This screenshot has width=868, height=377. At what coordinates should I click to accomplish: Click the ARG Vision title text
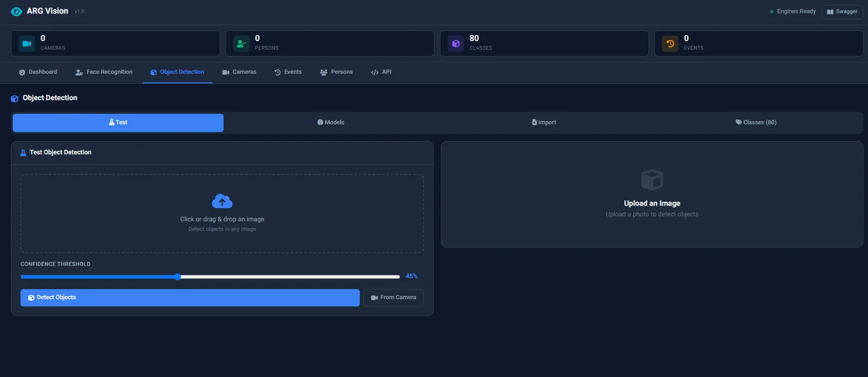pyautogui.click(x=47, y=11)
